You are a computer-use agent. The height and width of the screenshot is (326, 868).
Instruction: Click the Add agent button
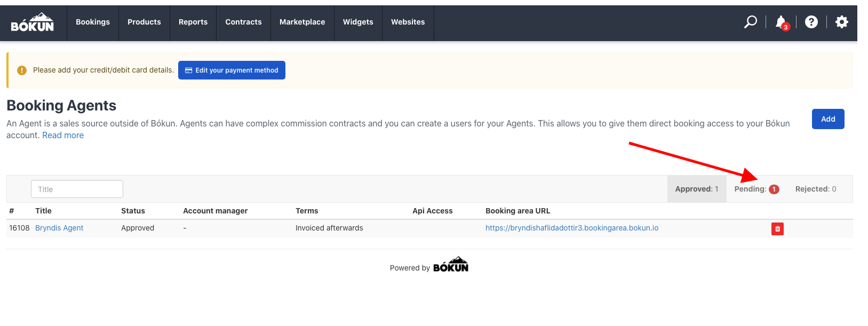tap(828, 119)
